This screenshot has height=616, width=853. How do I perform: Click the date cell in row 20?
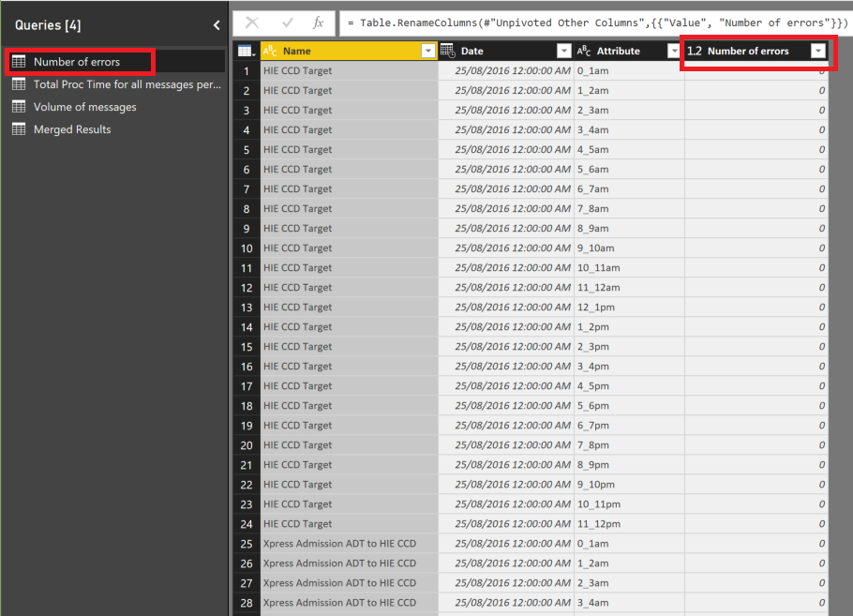point(506,445)
